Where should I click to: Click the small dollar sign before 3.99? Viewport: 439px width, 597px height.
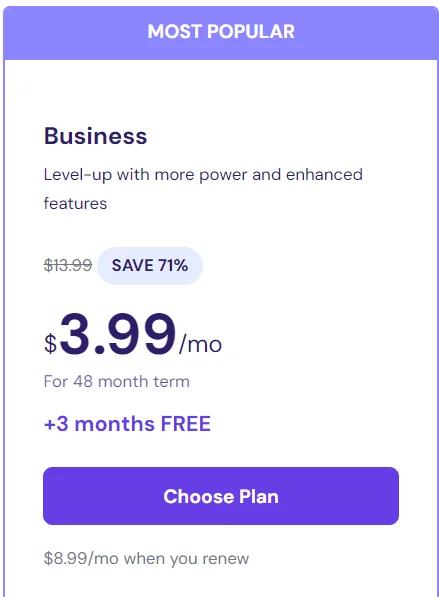51,343
